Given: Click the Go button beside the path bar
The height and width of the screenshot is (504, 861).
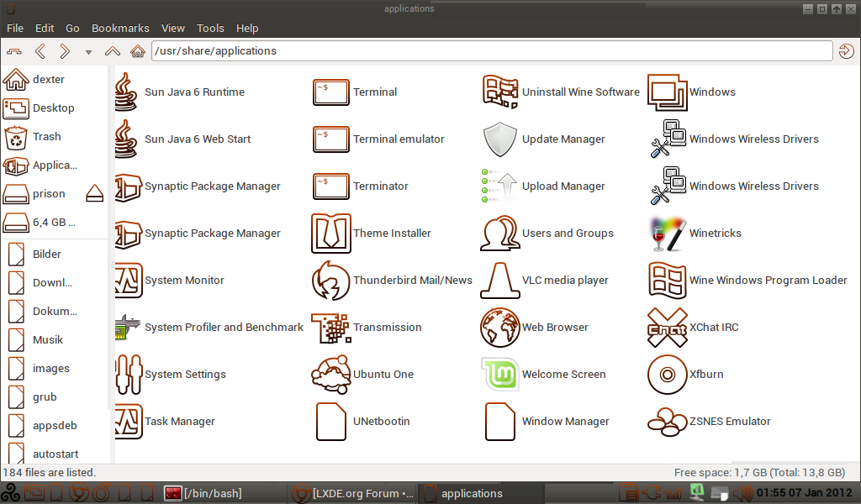Looking at the screenshot, I should pyautogui.click(x=846, y=51).
